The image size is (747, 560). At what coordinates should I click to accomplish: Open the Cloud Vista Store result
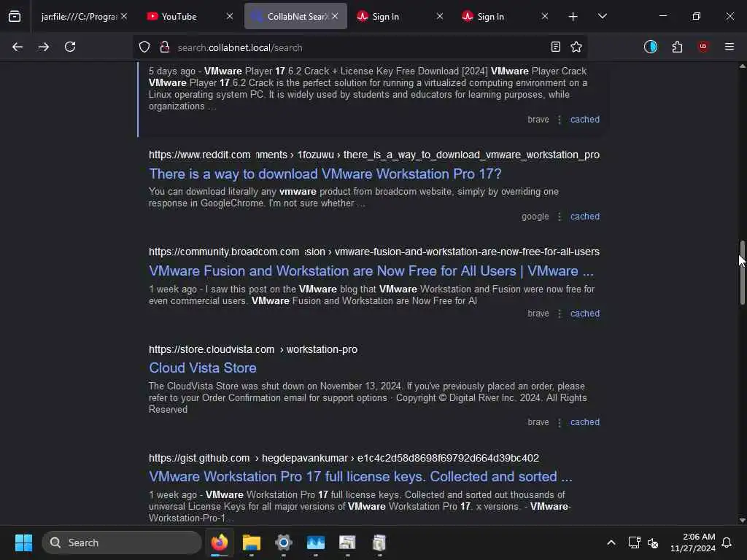click(203, 368)
